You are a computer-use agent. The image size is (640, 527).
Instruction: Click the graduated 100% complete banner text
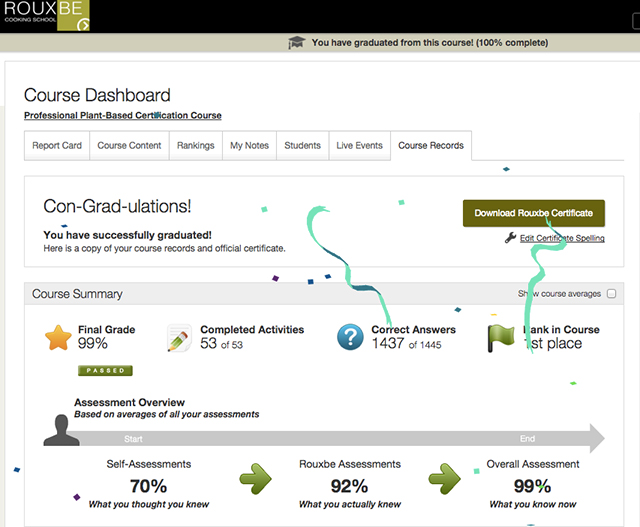point(430,42)
